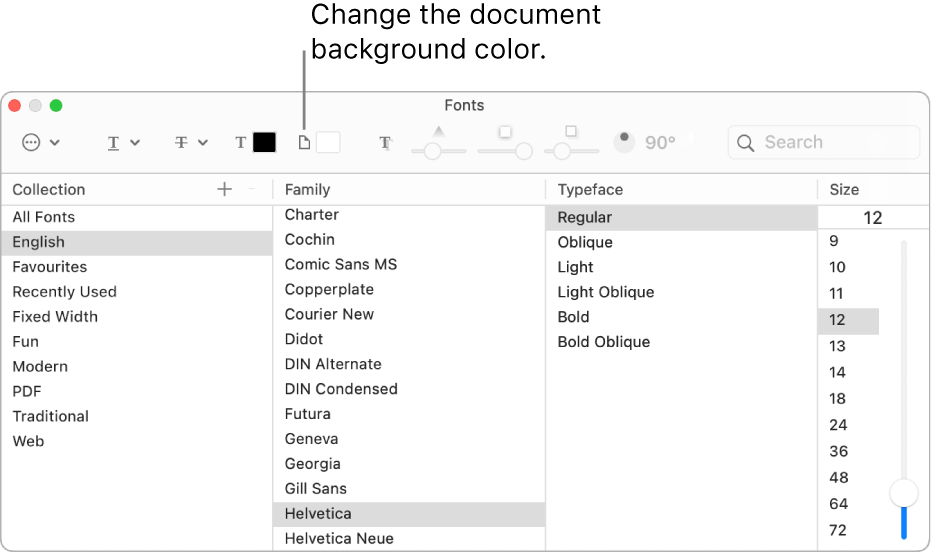Image resolution: width=931 pixels, height=553 pixels.
Task: Click the shadow angle dial
Action: (x=625, y=142)
